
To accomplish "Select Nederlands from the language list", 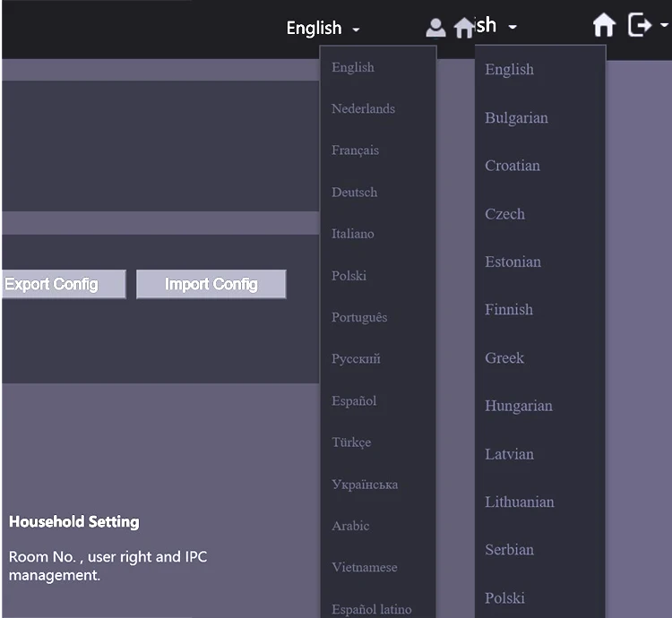I will pos(363,108).
